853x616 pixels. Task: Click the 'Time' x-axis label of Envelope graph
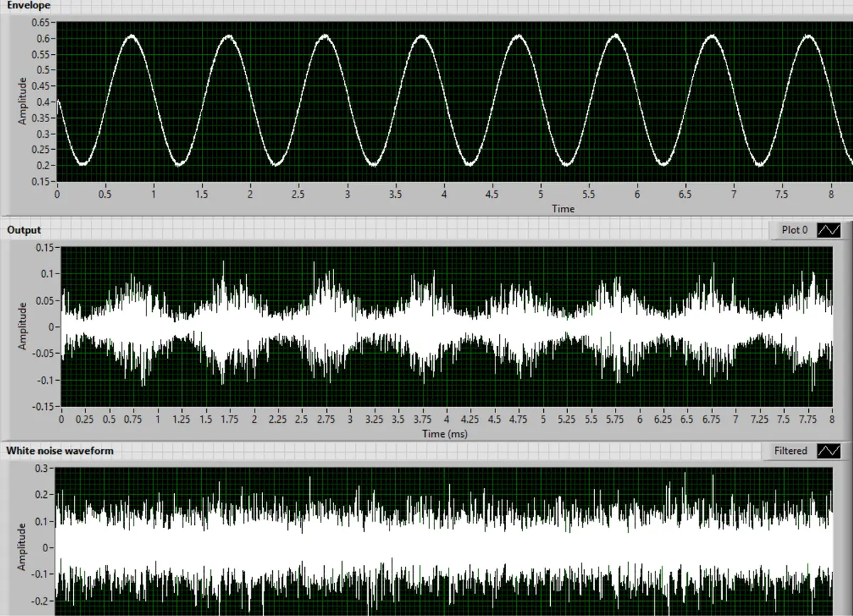tap(563, 209)
